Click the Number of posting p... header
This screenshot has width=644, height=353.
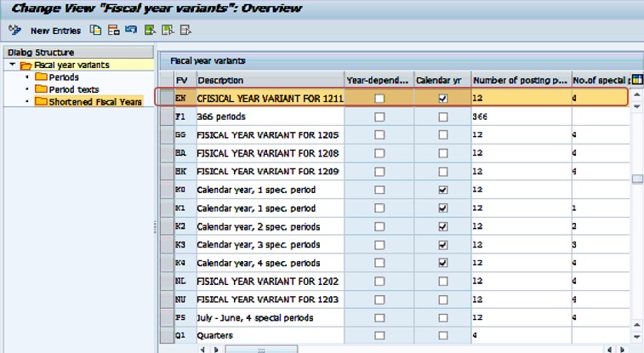[521, 80]
